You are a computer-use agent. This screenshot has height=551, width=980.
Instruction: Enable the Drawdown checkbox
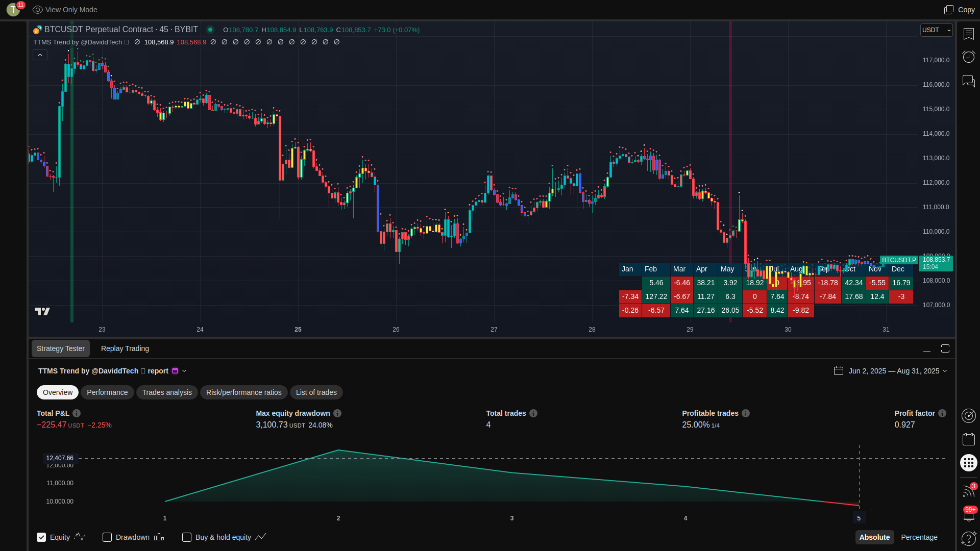pos(107,537)
